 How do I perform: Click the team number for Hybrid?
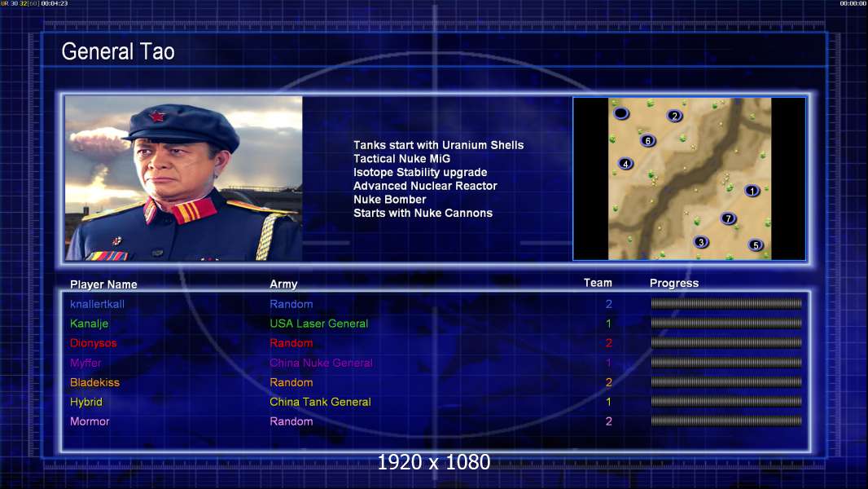tap(608, 402)
